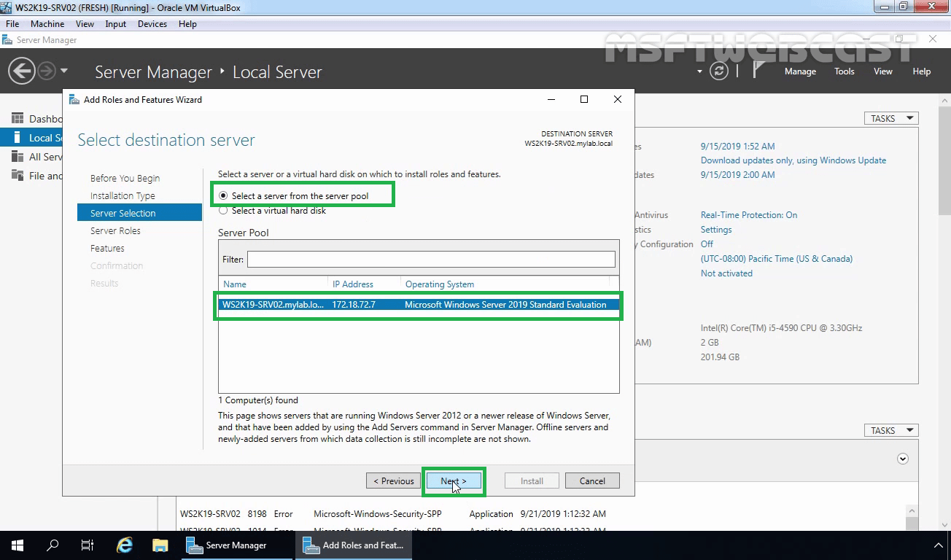Open the Notifications flag icon

coord(758,70)
